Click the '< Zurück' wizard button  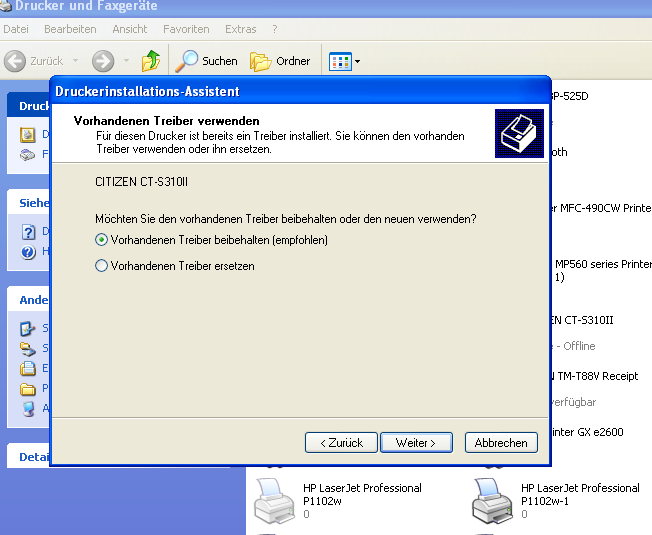coord(341,443)
